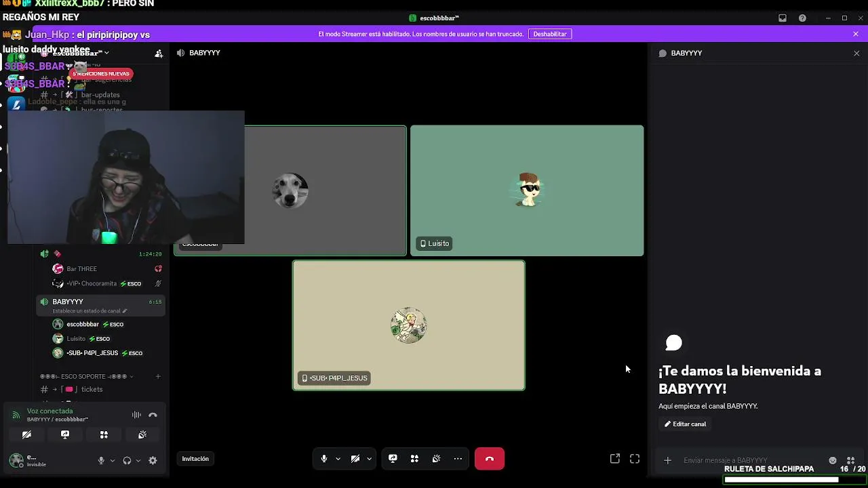Open soundboard from voice panel
868x488 pixels.
142,434
